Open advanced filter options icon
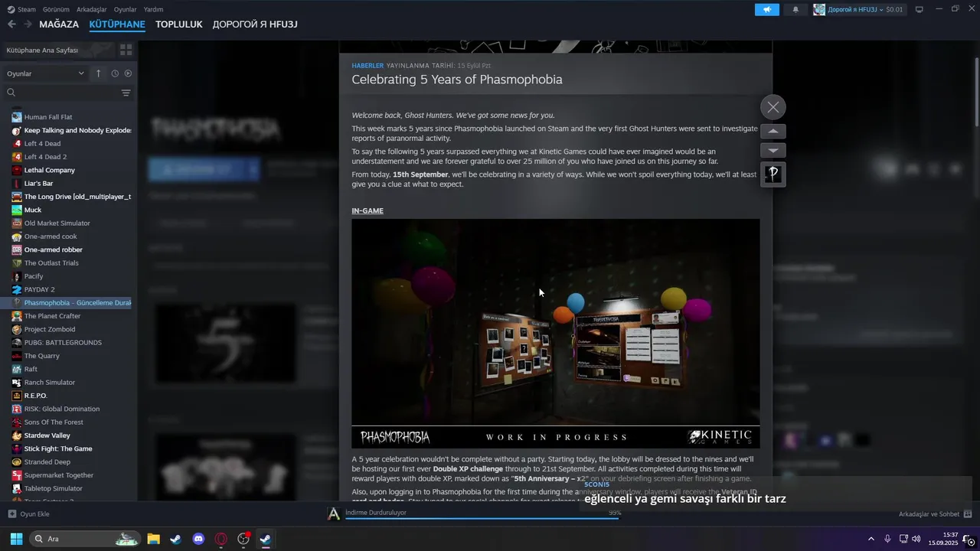 tap(126, 93)
